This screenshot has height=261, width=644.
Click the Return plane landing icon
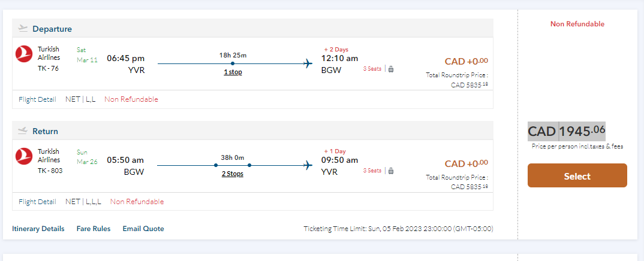point(23,130)
